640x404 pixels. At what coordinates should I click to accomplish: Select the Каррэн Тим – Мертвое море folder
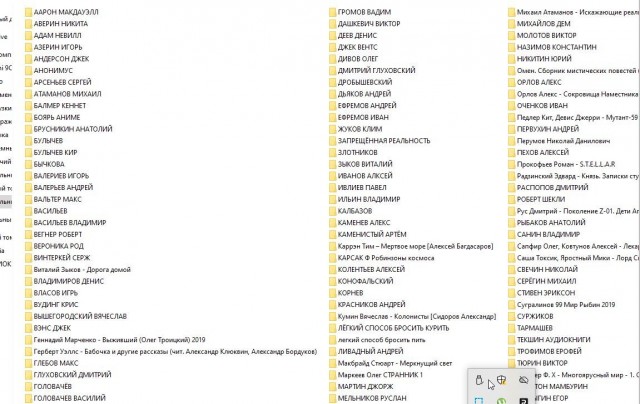pyautogui.click(x=416, y=246)
